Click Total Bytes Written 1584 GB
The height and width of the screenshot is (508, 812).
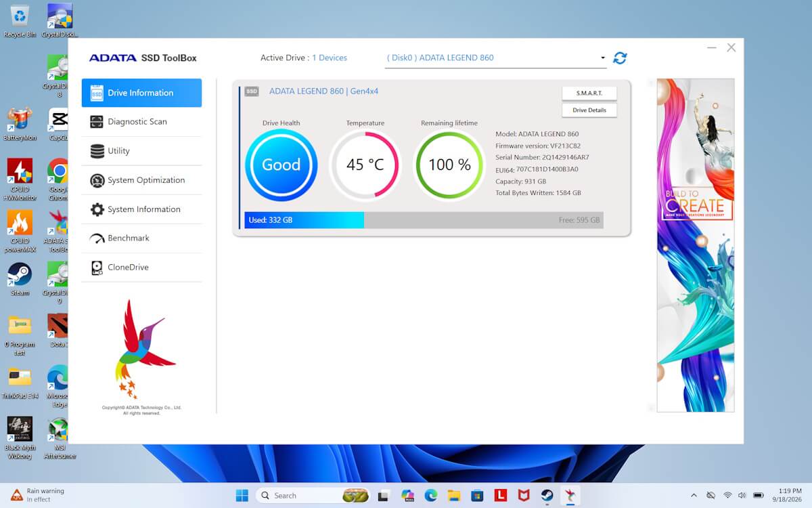coord(538,193)
